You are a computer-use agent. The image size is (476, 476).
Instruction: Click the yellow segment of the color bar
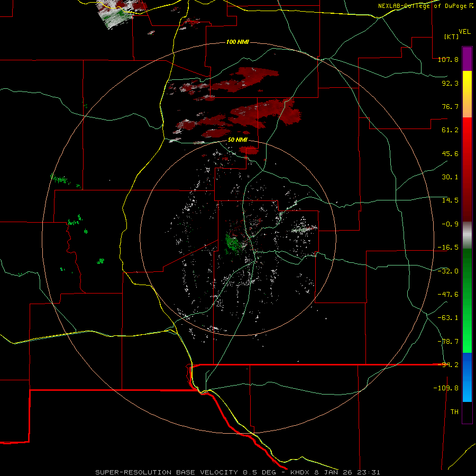467,94
